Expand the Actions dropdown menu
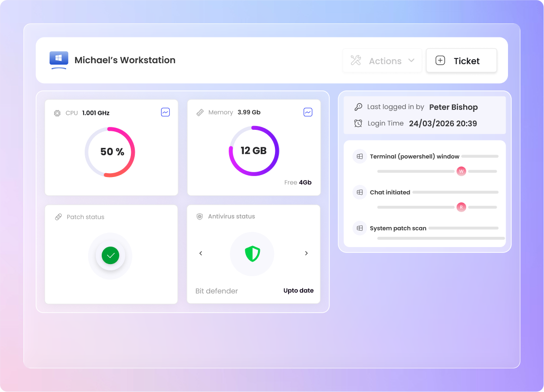544x392 pixels. pos(382,61)
